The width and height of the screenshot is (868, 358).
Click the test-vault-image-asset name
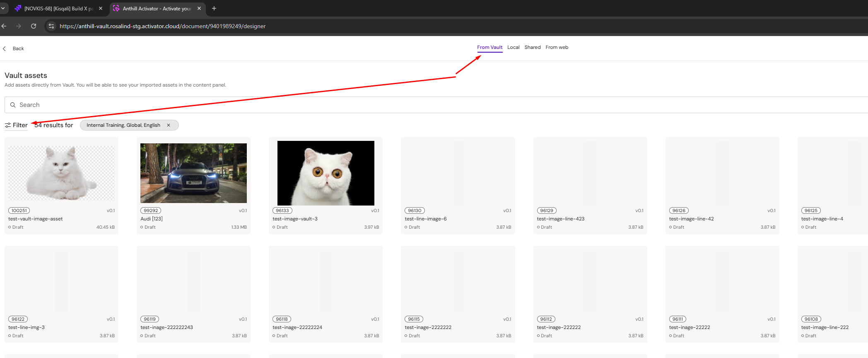click(x=36, y=219)
